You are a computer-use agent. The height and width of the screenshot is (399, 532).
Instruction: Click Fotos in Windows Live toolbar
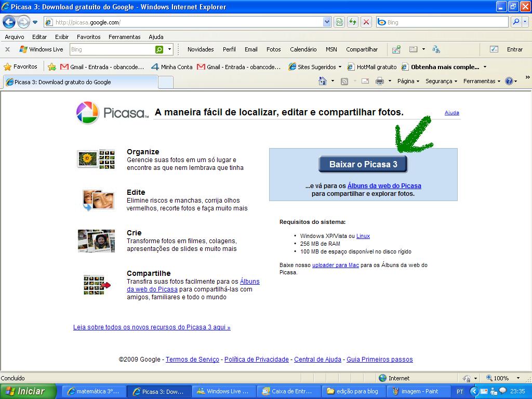pyautogui.click(x=273, y=49)
